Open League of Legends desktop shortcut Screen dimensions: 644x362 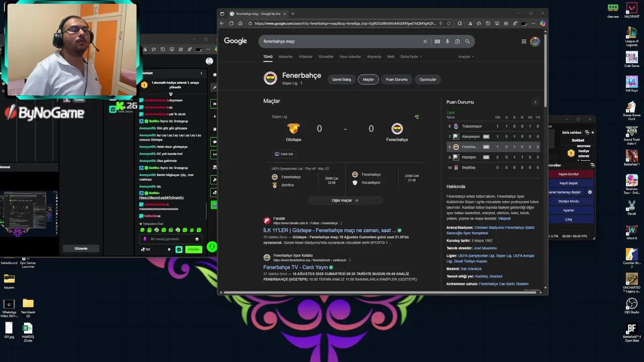631,37
